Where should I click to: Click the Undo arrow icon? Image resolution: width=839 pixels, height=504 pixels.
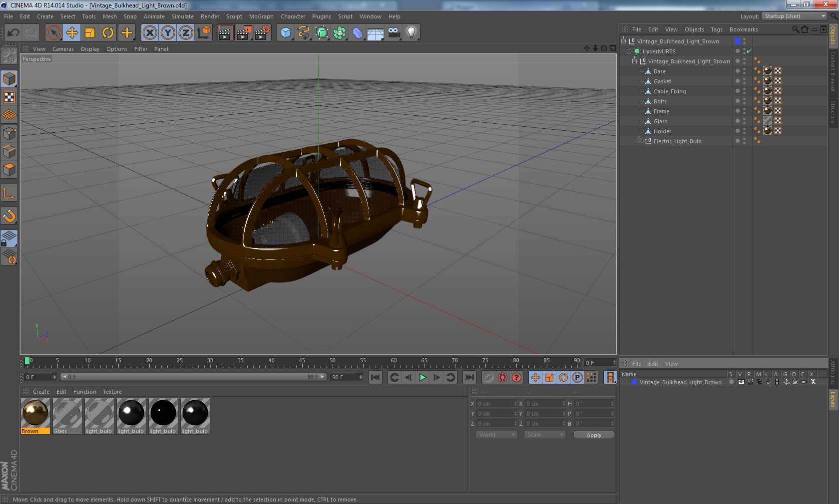click(x=13, y=33)
